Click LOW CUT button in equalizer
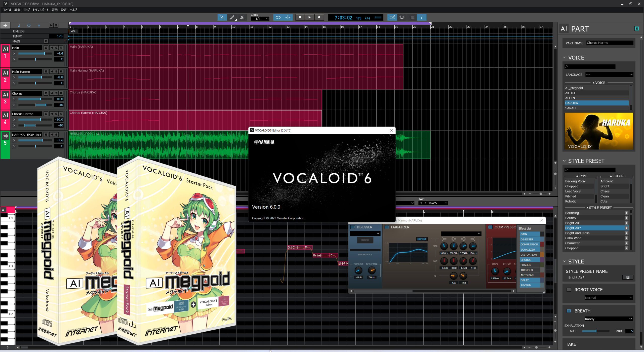Viewport: 644px width, 352px height. pos(422,239)
